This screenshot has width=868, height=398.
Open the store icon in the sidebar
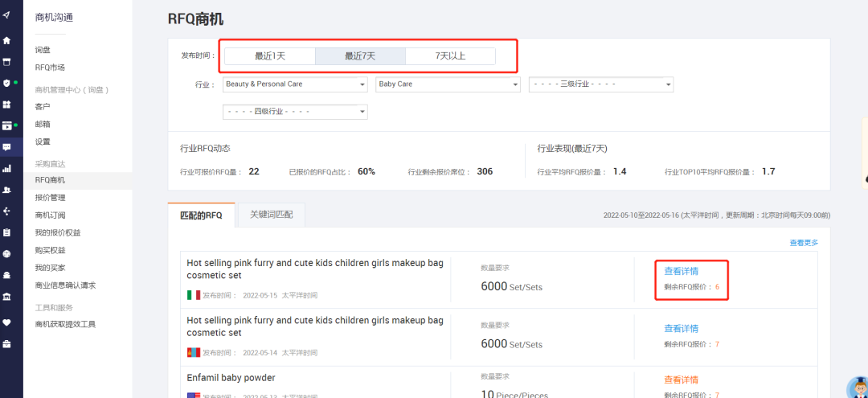6,62
